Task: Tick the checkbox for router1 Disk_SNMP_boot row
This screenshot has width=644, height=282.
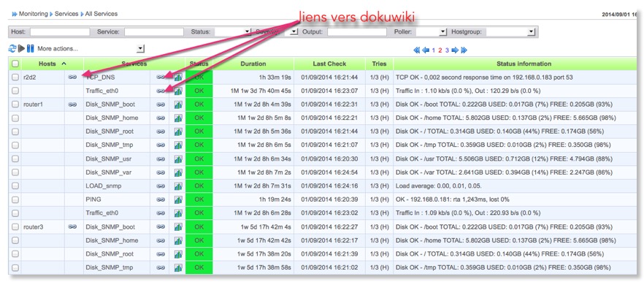Action: [15, 104]
